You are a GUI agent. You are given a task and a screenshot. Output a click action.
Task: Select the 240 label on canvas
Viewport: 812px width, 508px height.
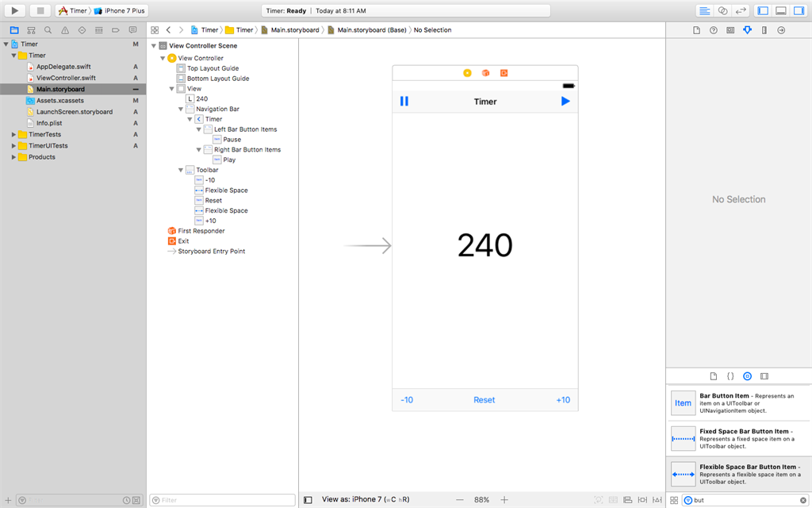pos(485,245)
